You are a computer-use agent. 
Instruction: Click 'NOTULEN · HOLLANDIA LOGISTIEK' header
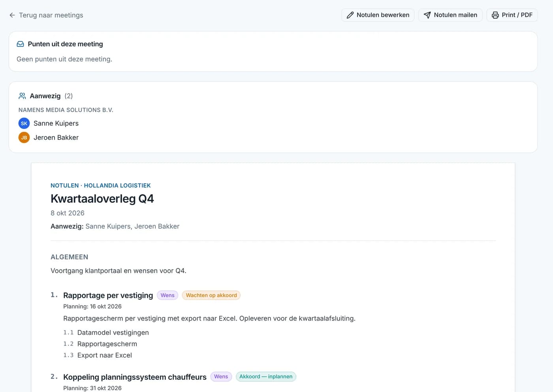pyautogui.click(x=101, y=186)
